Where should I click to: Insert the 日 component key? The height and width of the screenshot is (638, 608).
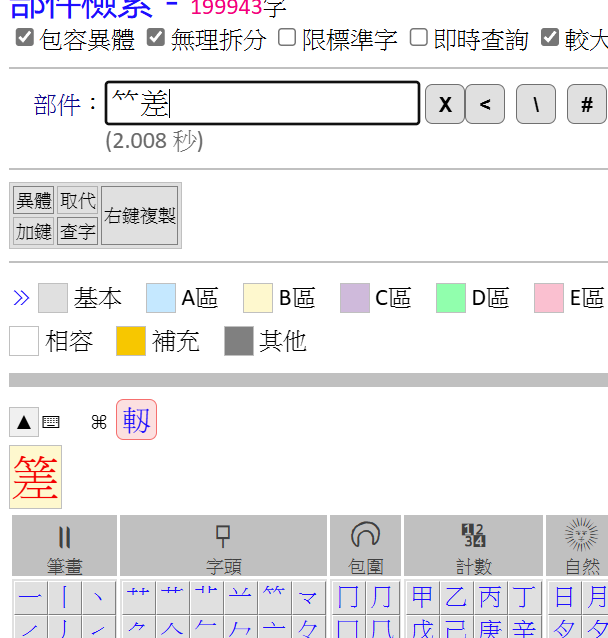point(564,598)
